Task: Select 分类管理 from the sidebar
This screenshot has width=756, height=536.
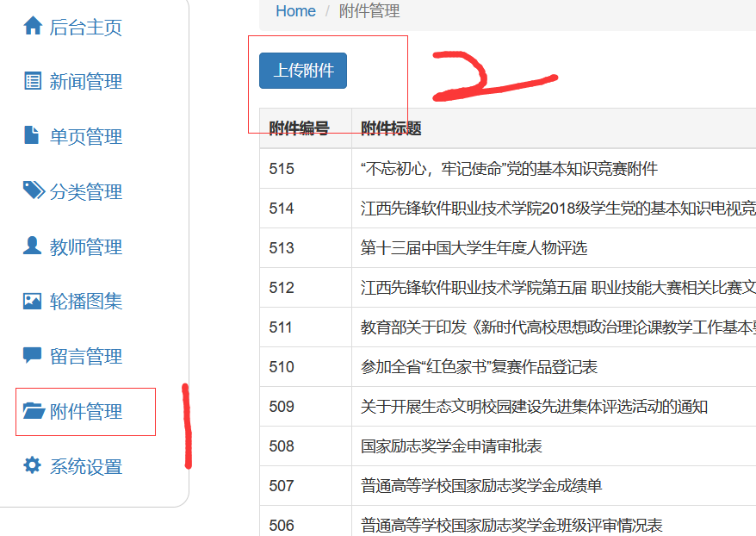Action: click(86, 191)
